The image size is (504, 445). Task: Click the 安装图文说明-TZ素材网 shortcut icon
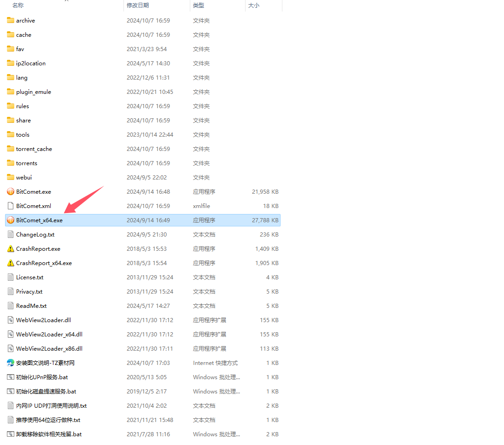tap(11, 363)
